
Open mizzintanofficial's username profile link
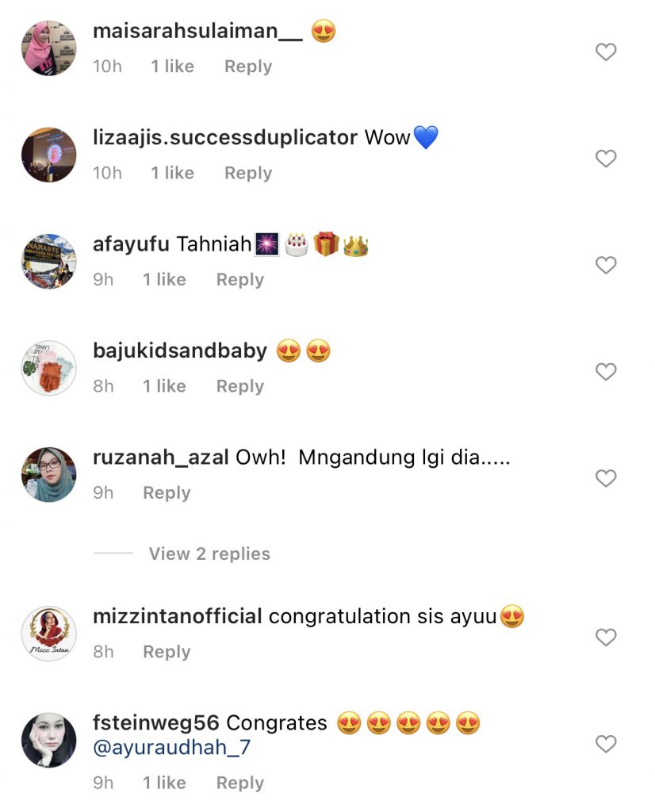tap(178, 616)
